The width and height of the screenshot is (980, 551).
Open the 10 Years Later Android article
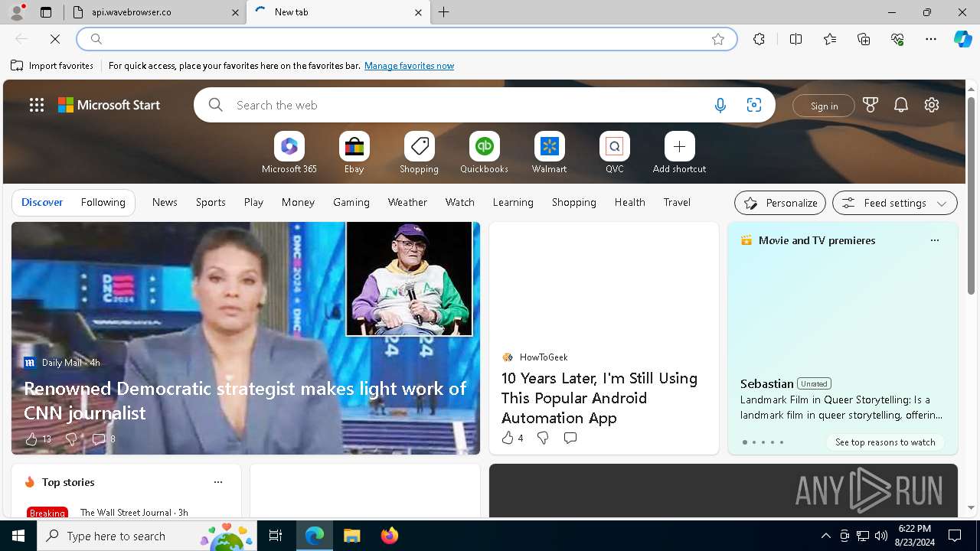click(x=599, y=398)
